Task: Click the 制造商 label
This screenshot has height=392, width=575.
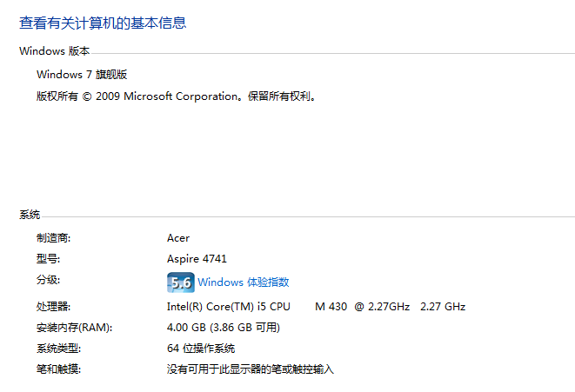Action: click(x=53, y=238)
